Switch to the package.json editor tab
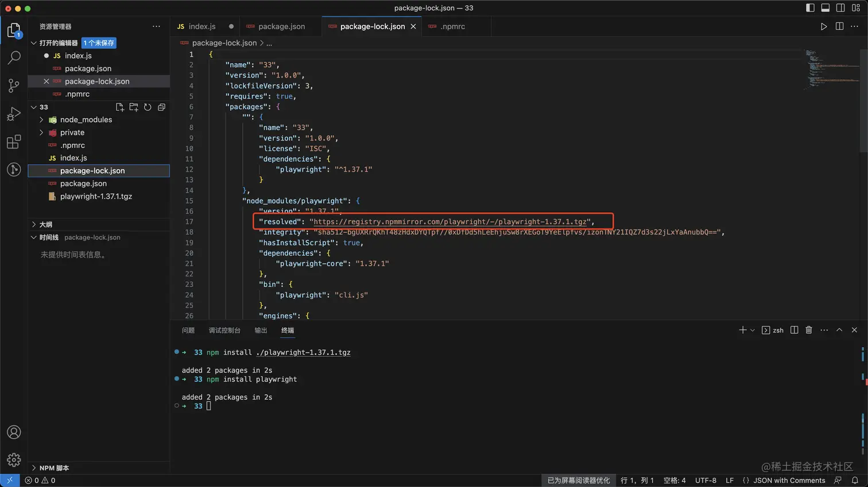The image size is (868, 487). pyautogui.click(x=281, y=26)
